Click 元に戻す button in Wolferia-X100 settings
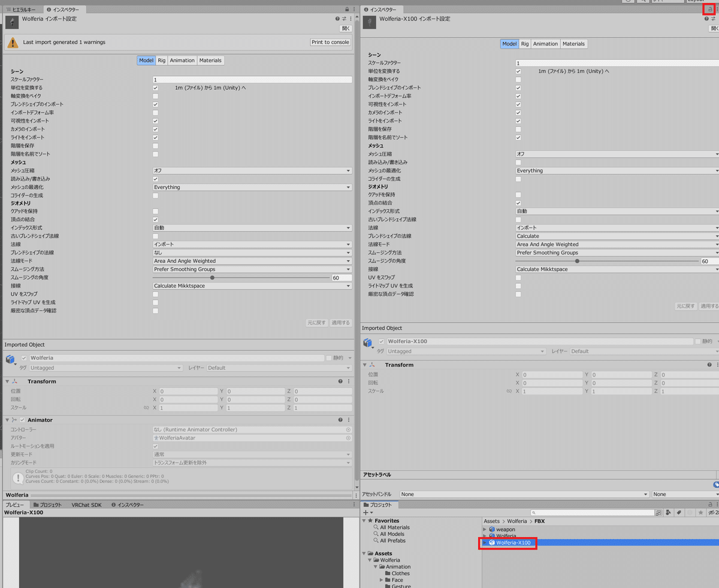Screen dimensions: 719x588 (x=685, y=306)
